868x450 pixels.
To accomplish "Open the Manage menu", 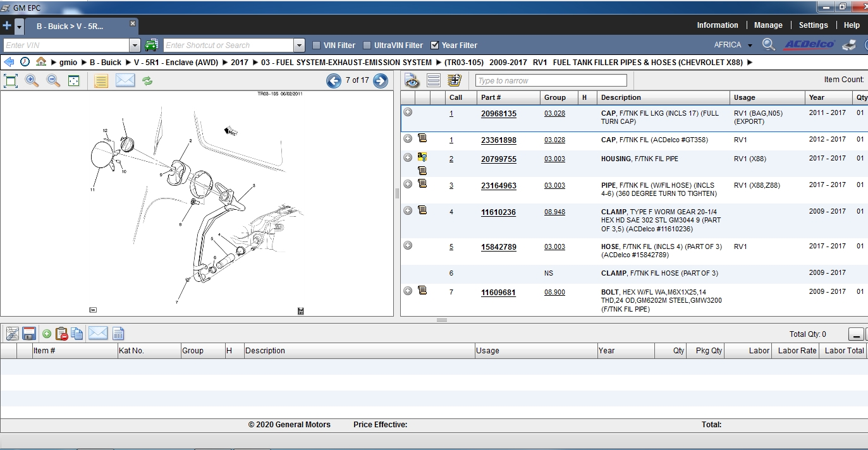I will (x=768, y=25).
